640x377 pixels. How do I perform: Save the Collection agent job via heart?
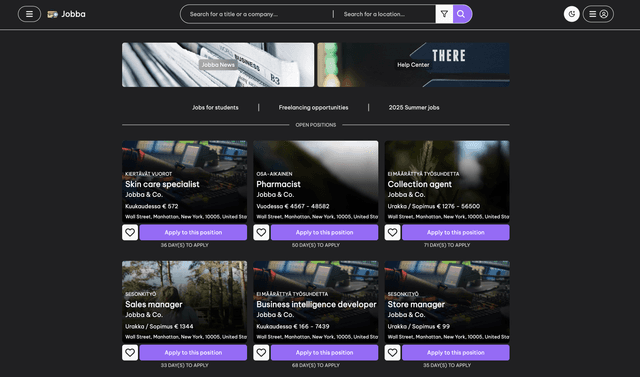pyautogui.click(x=392, y=233)
